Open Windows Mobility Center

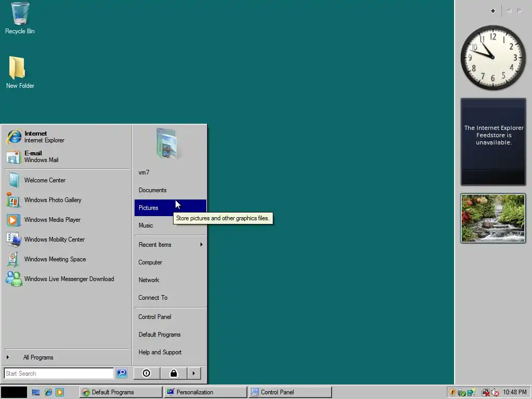pos(66,239)
